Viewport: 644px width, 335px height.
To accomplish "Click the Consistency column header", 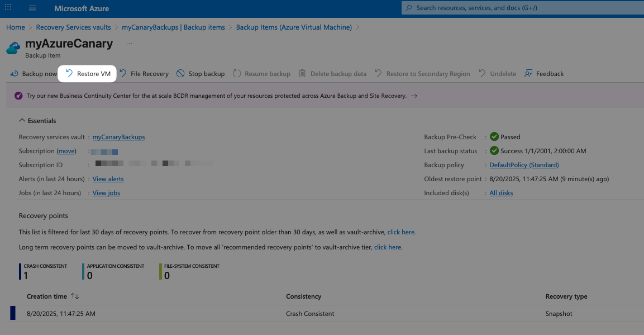I will (303, 296).
